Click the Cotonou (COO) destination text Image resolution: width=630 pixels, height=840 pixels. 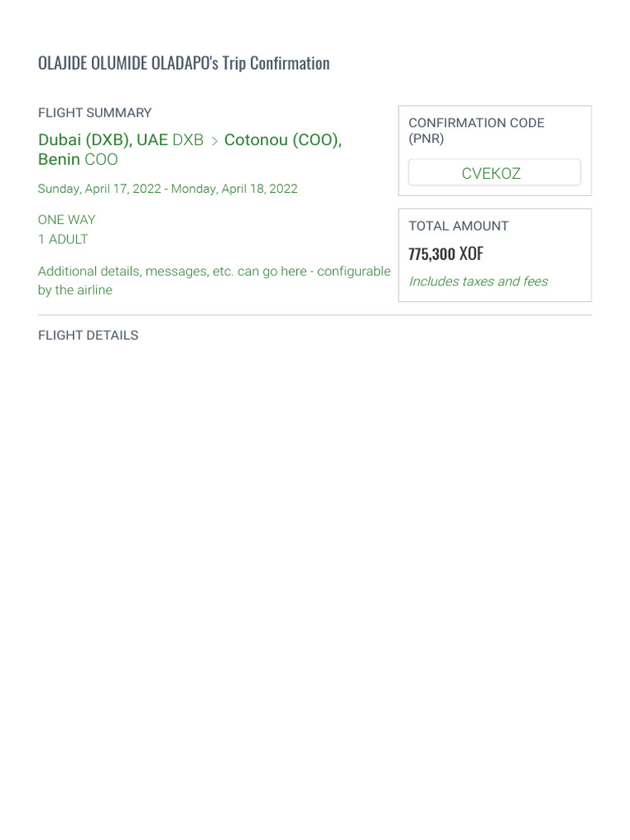282,139
